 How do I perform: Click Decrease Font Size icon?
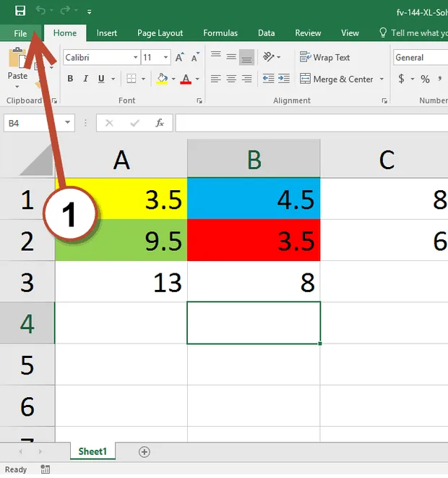coord(195,57)
